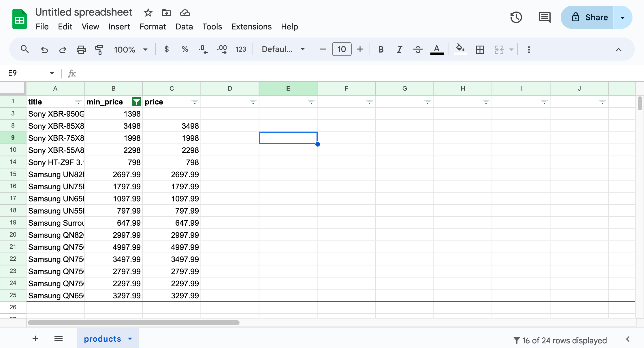Image resolution: width=644 pixels, height=348 pixels.
Task: Add a new sheet with the plus button
Action: (x=35, y=338)
